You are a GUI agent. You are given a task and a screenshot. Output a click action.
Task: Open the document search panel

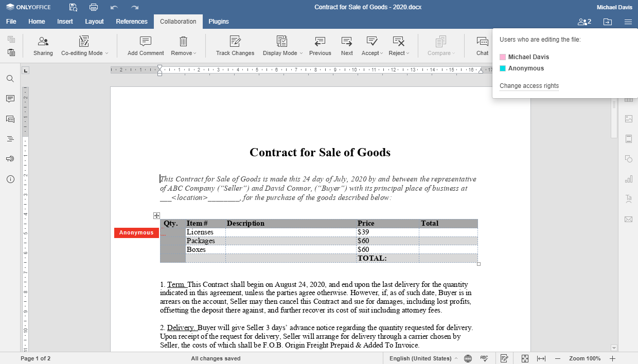pyautogui.click(x=10, y=79)
